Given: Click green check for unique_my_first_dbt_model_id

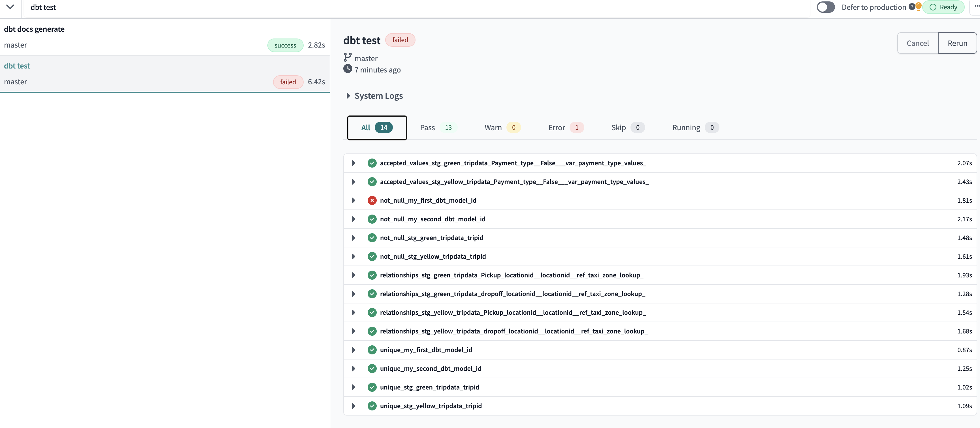Looking at the screenshot, I should (x=372, y=350).
